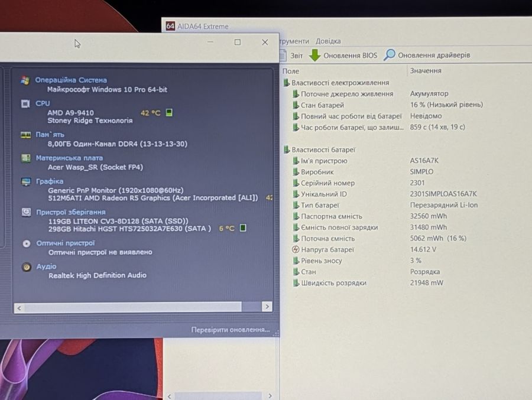Screen dimensions: 532x400
Task: Click the value AS16A7K
Action: 424,161
